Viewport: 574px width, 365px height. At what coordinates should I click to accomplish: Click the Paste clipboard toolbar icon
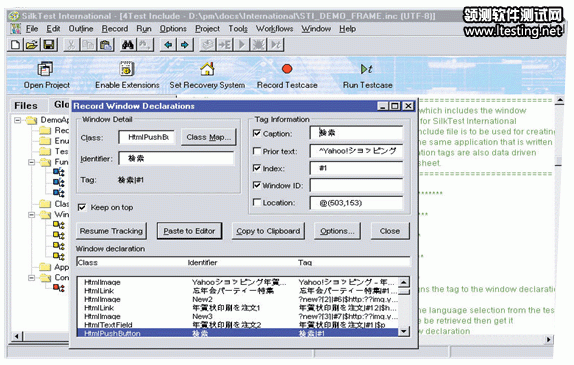105,45
